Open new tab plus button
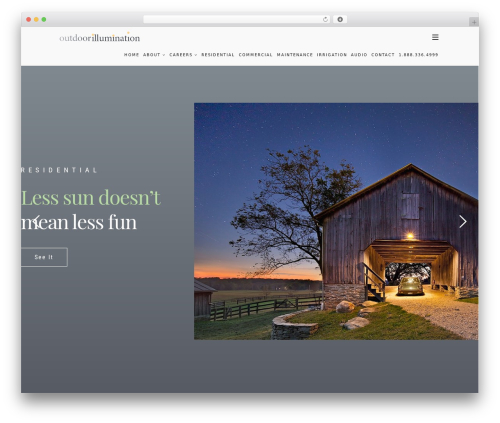This screenshot has height=423, width=500. [474, 22]
